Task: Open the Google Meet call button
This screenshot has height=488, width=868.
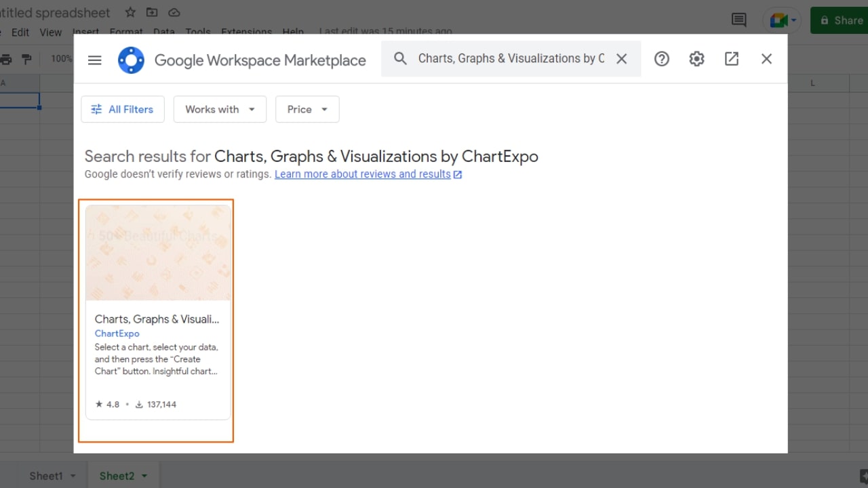Action: pos(782,20)
